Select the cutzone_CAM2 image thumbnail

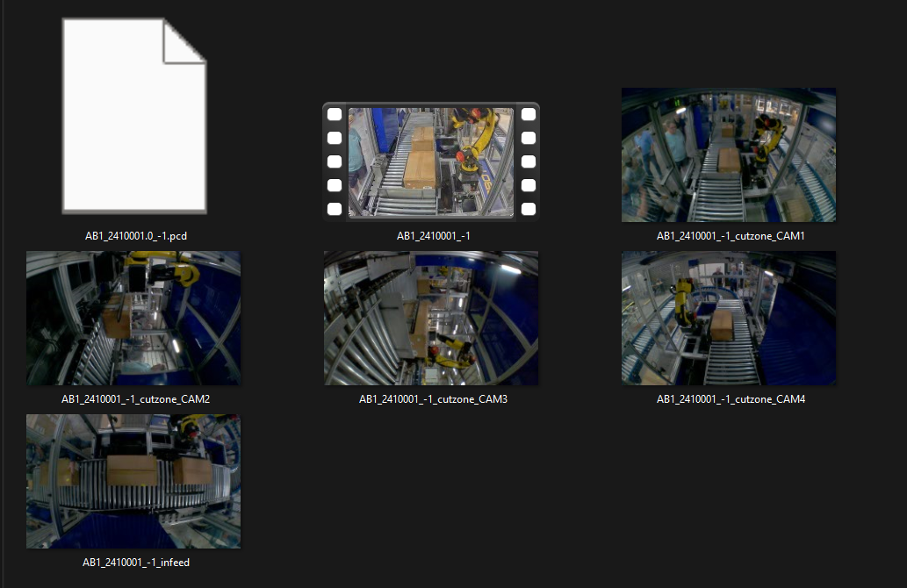(x=133, y=318)
